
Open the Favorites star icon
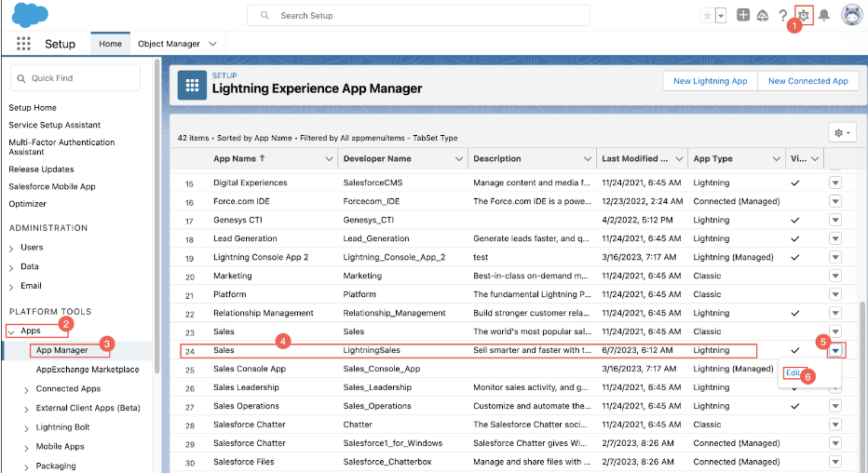(707, 16)
